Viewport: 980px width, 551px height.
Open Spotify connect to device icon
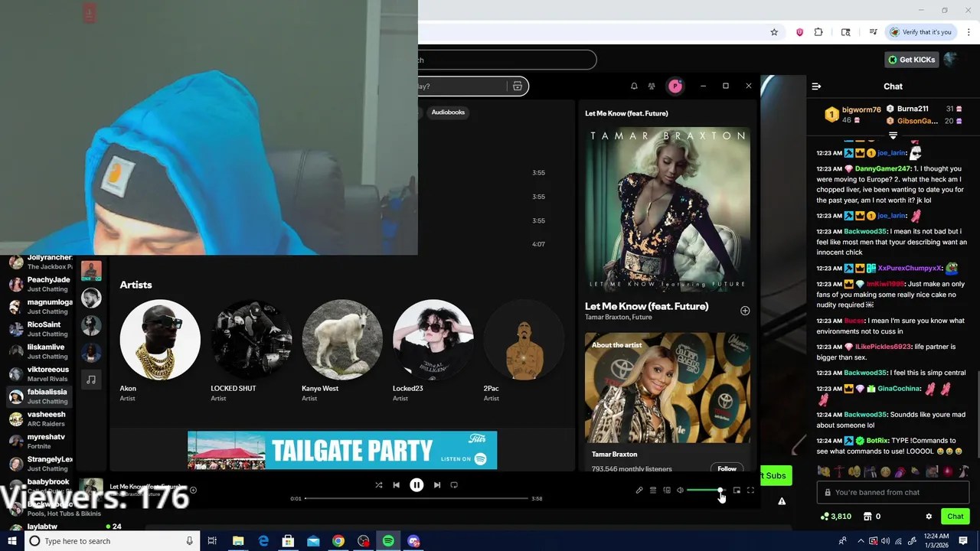tap(667, 491)
